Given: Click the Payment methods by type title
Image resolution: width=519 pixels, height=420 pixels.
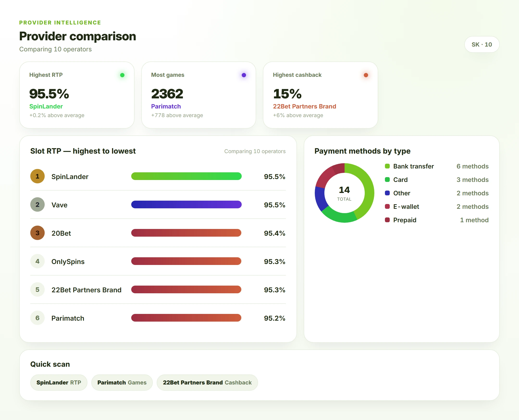Looking at the screenshot, I should [362, 151].
